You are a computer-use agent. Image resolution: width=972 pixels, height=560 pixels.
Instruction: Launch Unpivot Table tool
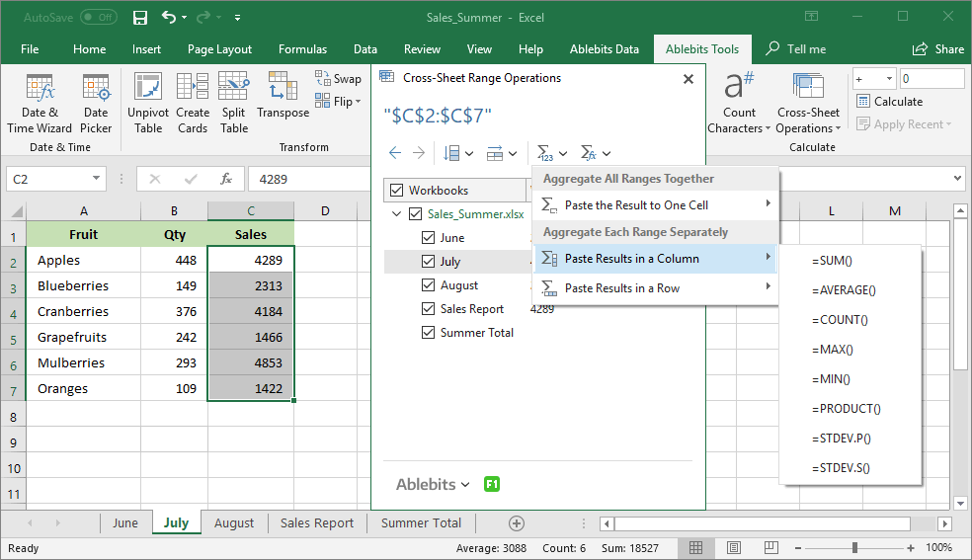click(148, 103)
